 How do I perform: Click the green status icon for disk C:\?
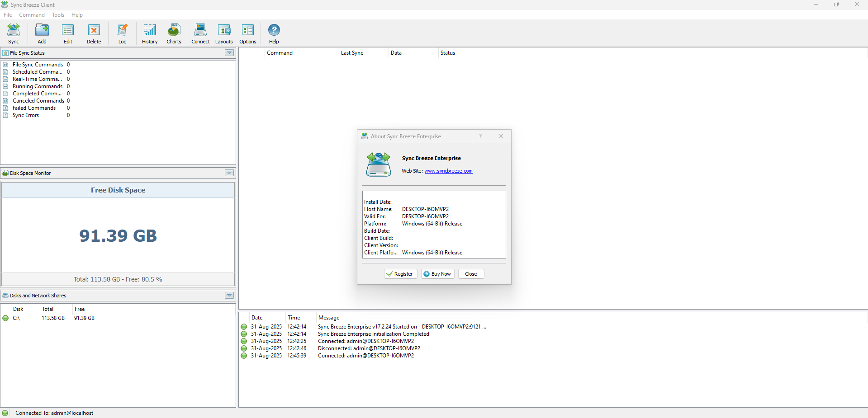tap(5, 318)
